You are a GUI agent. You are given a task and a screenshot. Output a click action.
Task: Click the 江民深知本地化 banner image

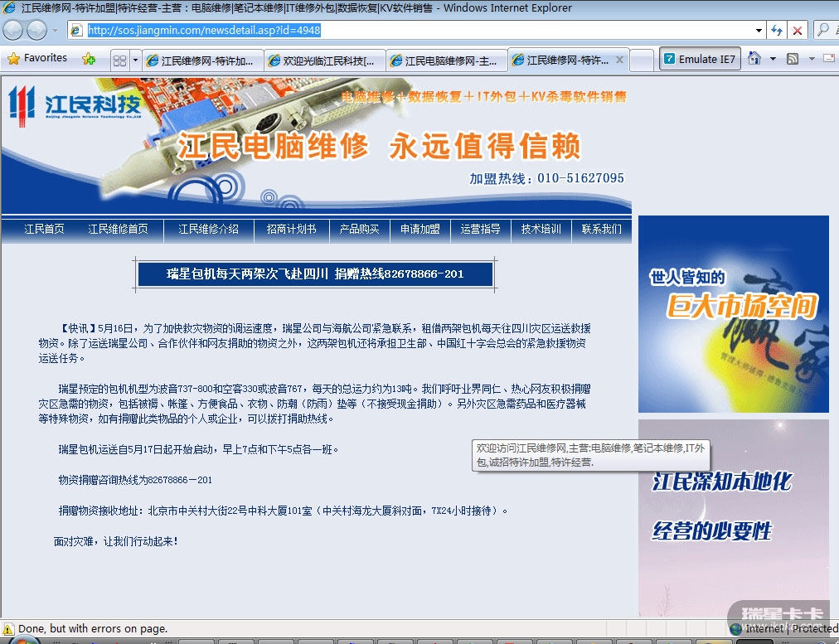click(733, 518)
